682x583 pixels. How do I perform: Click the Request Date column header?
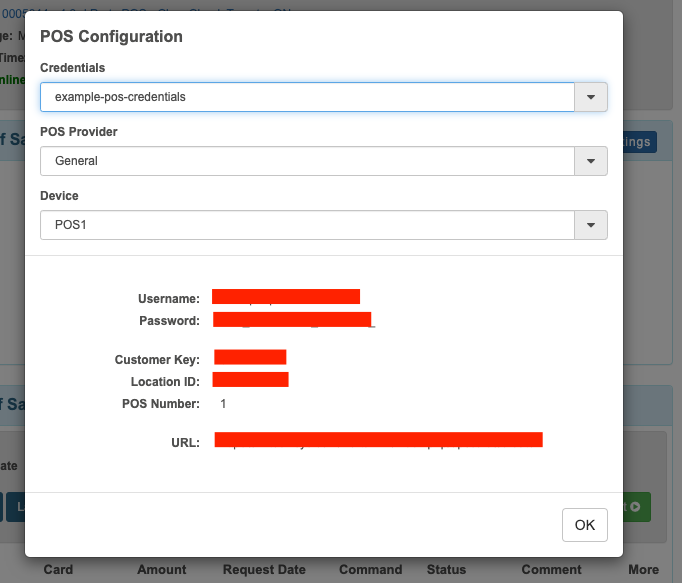[x=264, y=570]
